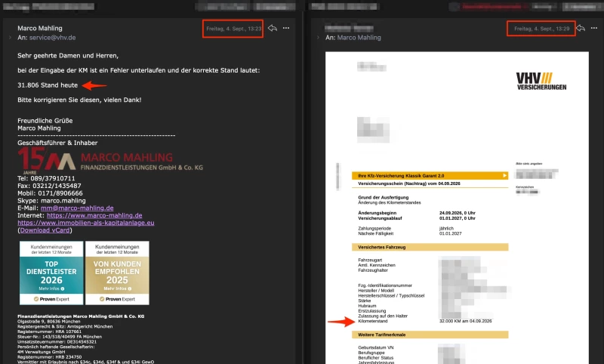Visit https://www.marco-mahling.de website link

click(x=94, y=215)
